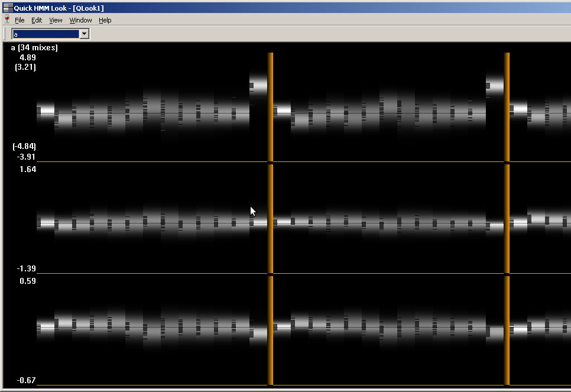Open the Edit menu
Image resolution: width=571 pixels, height=392 pixels.
(37, 20)
